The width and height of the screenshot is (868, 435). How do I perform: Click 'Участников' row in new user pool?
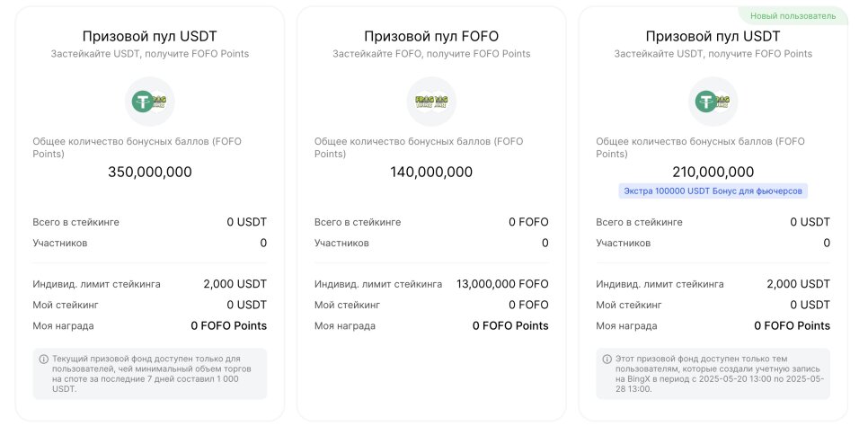pyautogui.click(x=713, y=243)
